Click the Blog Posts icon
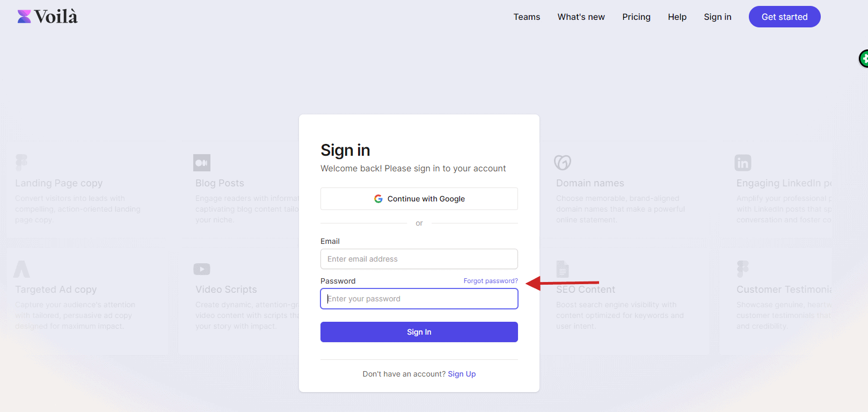This screenshot has width=868, height=412. coord(202,163)
